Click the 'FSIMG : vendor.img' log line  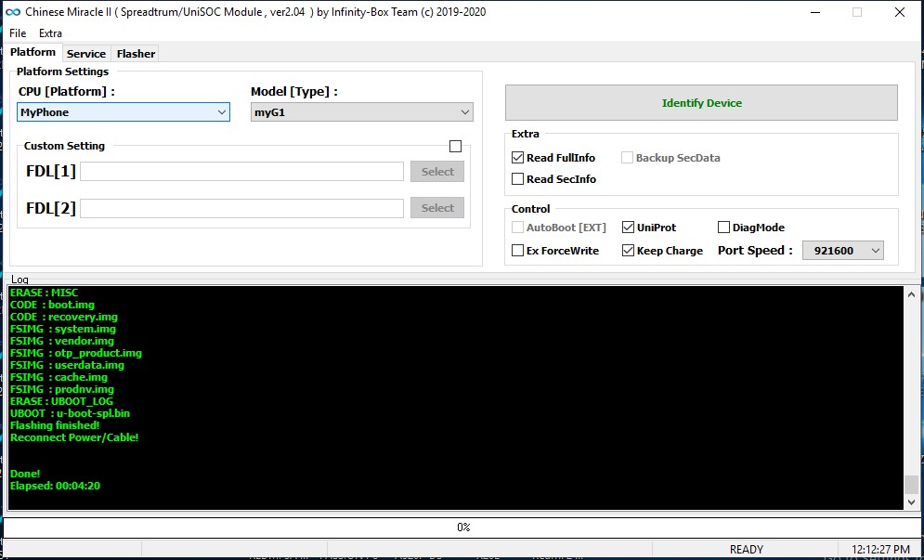pyautogui.click(x=62, y=342)
